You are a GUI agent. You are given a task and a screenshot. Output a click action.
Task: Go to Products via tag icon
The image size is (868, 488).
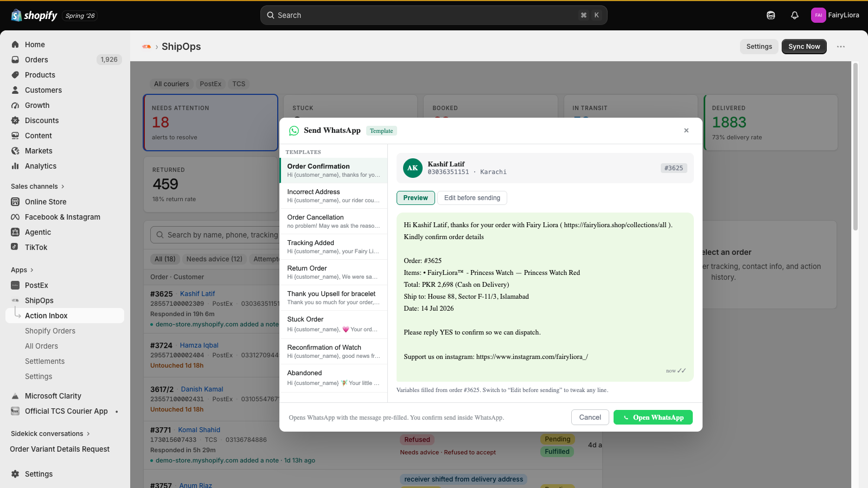[x=15, y=75]
